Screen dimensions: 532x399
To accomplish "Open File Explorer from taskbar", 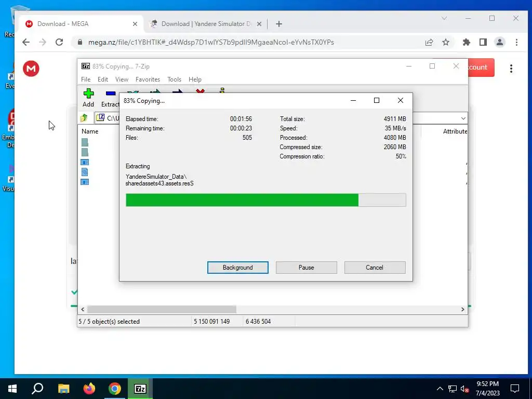I will pos(63,389).
